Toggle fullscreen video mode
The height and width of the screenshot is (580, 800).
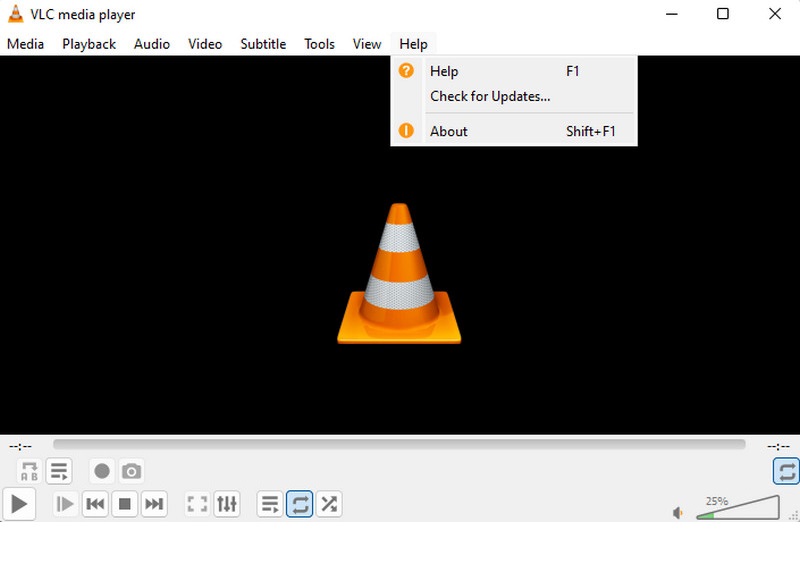coord(197,504)
